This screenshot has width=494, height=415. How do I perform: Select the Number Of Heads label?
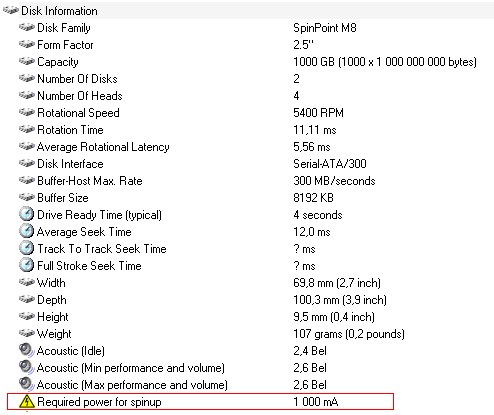pyautogui.click(x=80, y=96)
